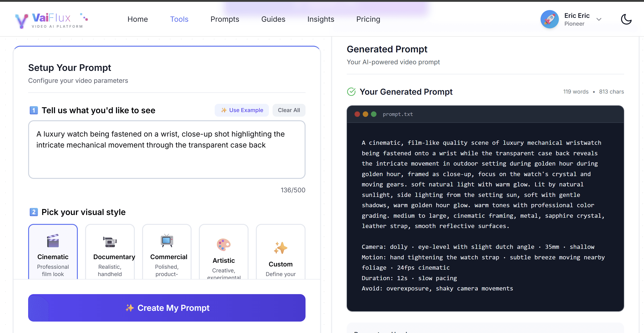Click the red dot in prompt.txt header
This screenshot has height=333, width=644.
coord(357,114)
